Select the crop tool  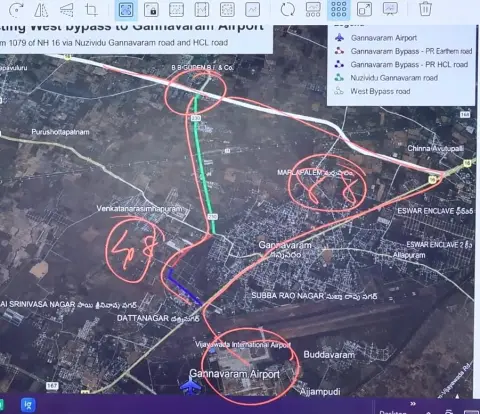(x=91, y=10)
